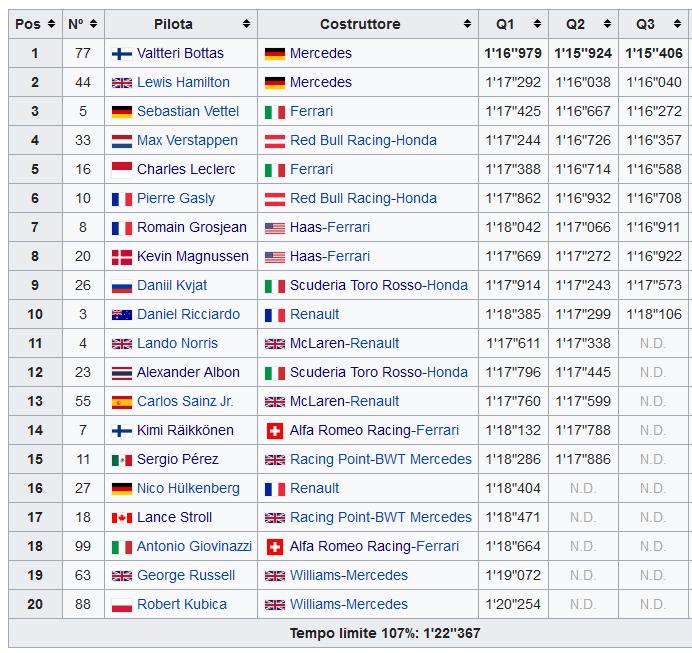The image size is (692, 653).
Task: Click Mexican flag next to Sergio Pérez
Action: (122, 461)
